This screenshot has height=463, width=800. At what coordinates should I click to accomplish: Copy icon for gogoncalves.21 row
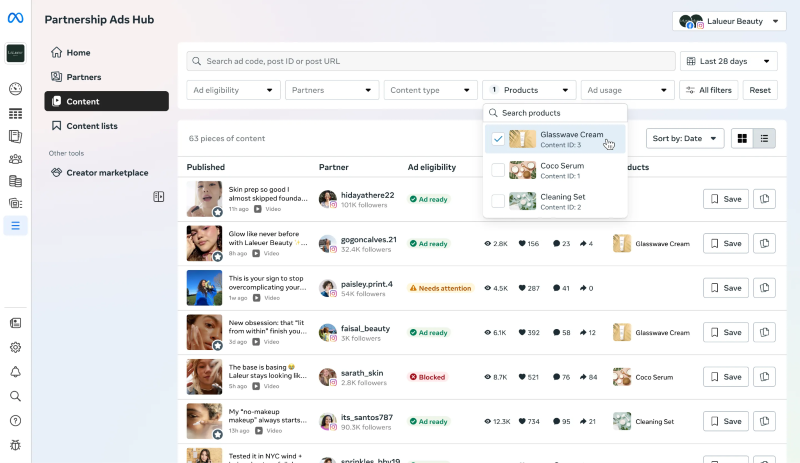pyautogui.click(x=764, y=243)
